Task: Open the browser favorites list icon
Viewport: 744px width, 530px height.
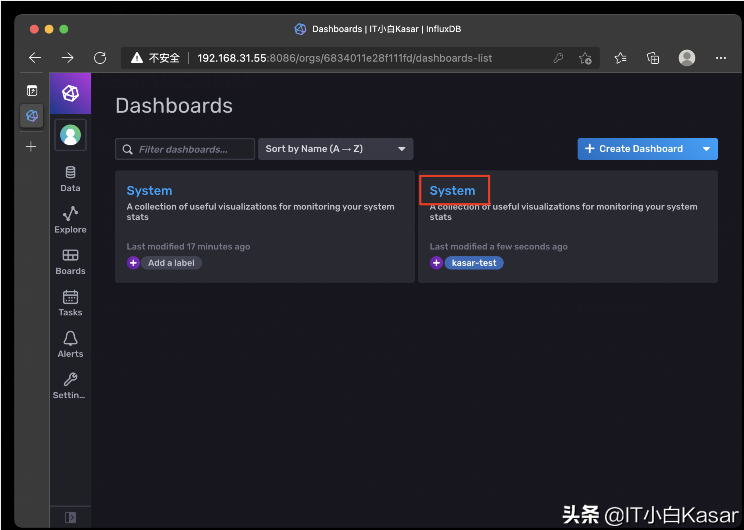Action: tap(620, 58)
